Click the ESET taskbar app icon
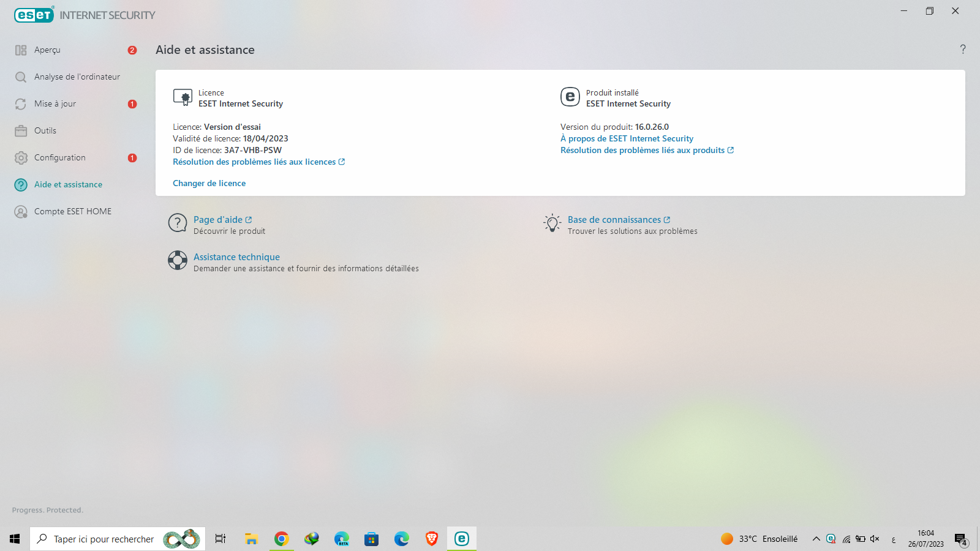 (462, 539)
